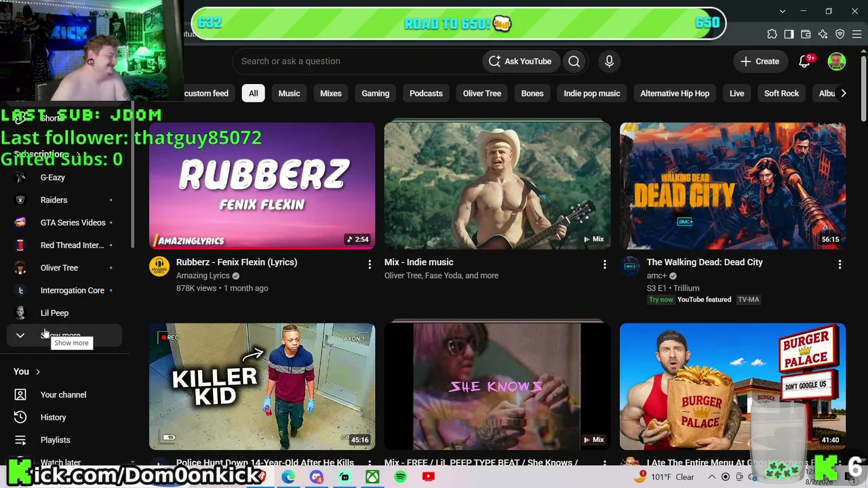The height and width of the screenshot is (488, 868).
Task: Open options for Mix - Indie music
Action: coord(605,264)
